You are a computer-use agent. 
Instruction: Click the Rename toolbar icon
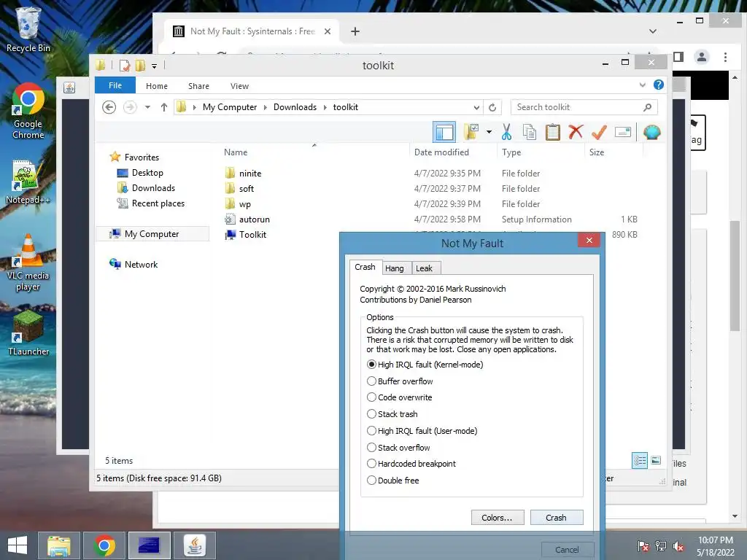pyautogui.click(x=623, y=132)
